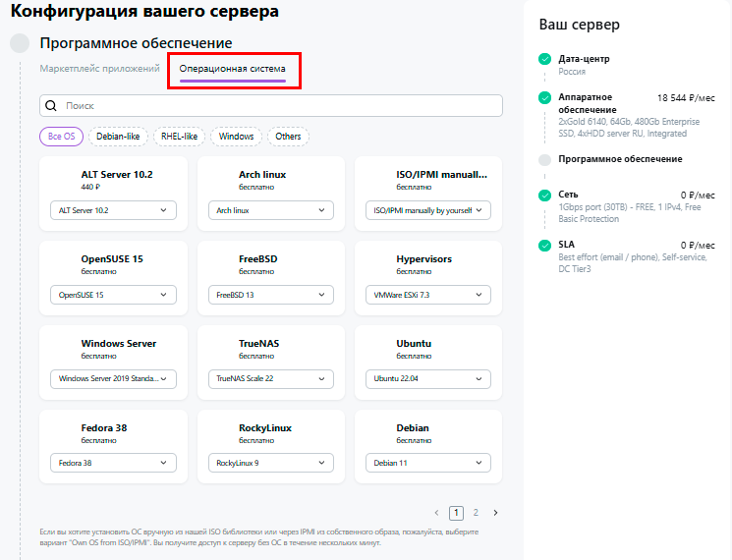732x560 pixels.
Task: Click the 1Gbps port network description
Action: click(x=629, y=213)
